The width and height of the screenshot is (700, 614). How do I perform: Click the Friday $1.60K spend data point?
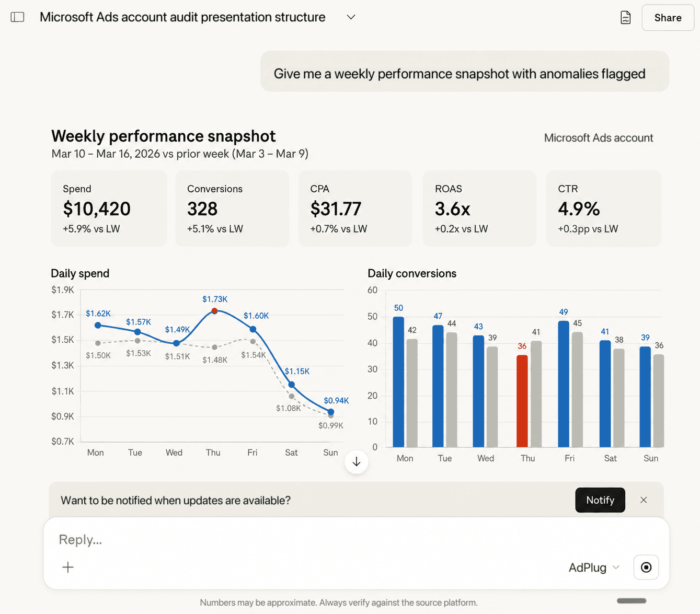(x=253, y=329)
